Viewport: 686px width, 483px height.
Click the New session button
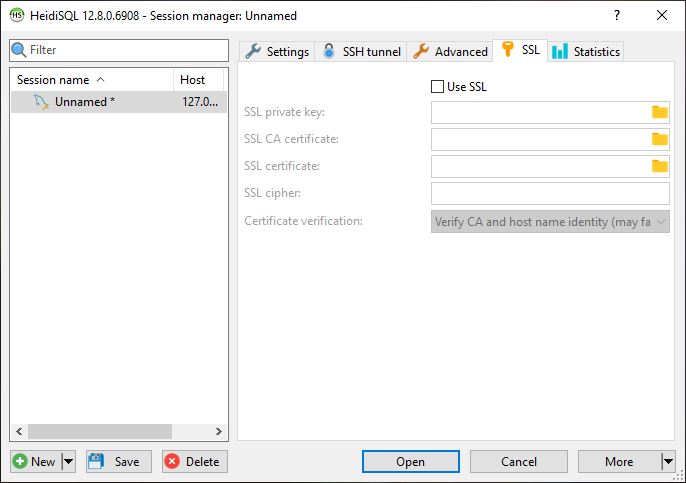(37, 462)
